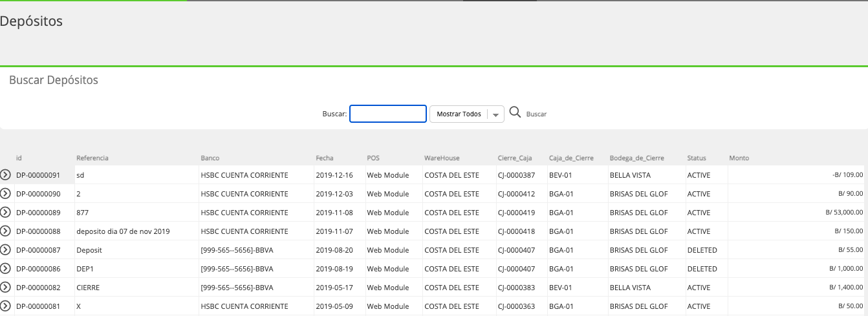Screen dimensions: 868x316
Task: Open details arrow for DP-00000089
Action: [x=6, y=212]
